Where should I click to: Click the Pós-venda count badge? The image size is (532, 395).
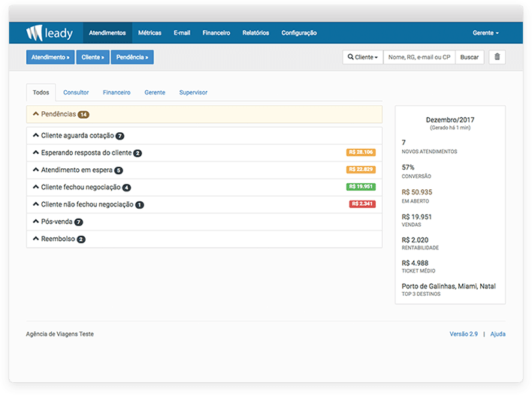point(79,222)
